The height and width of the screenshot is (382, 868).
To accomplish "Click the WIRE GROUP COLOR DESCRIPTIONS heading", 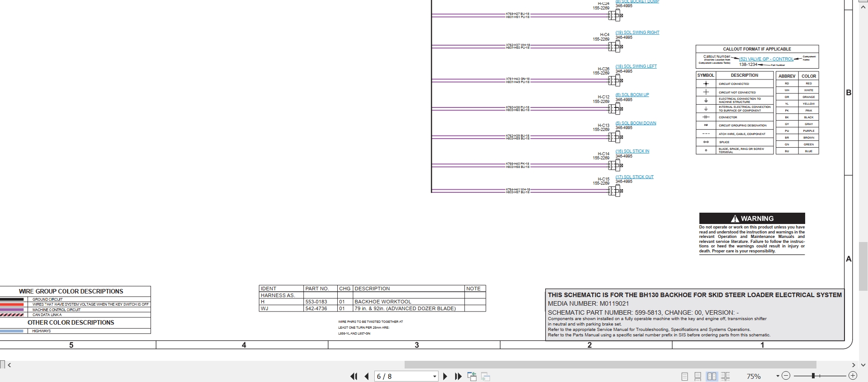I will [71, 292].
